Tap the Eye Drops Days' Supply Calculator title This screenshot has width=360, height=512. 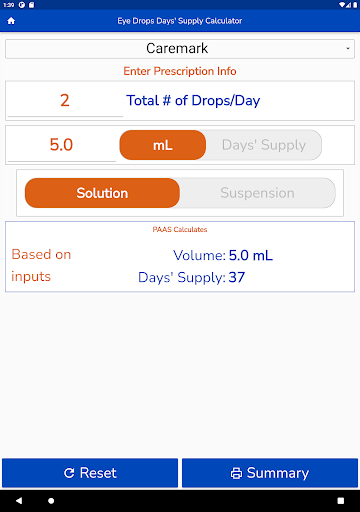pos(180,21)
